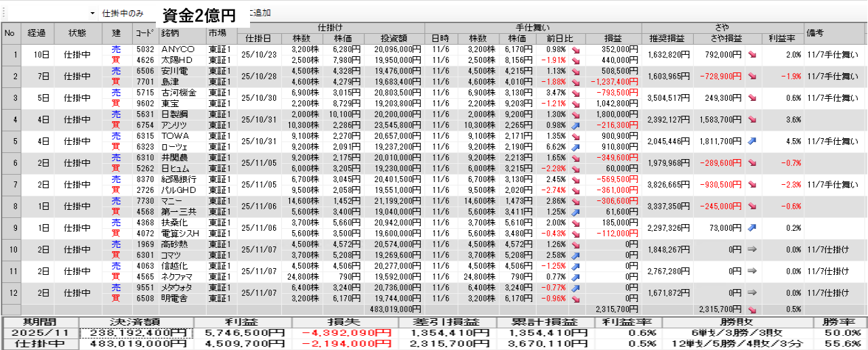The image size is (868, 350).
Task: Toggle the 仕掛中のみ filter
Action: 122,13
